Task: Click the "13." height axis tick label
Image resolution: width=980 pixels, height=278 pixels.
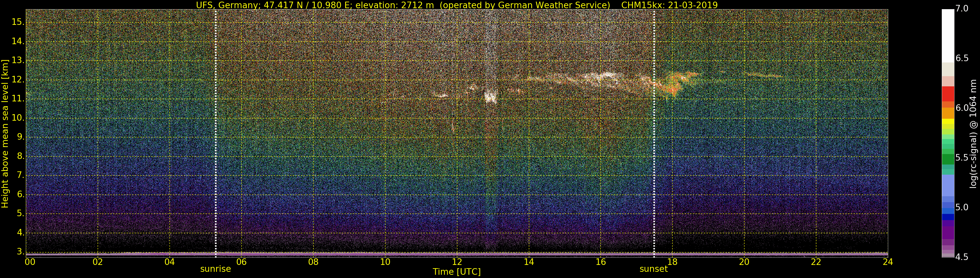Action: [x=18, y=61]
